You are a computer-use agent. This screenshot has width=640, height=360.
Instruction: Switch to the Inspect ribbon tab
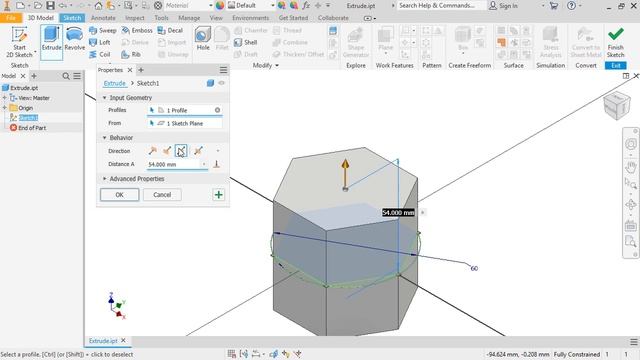click(135, 18)
